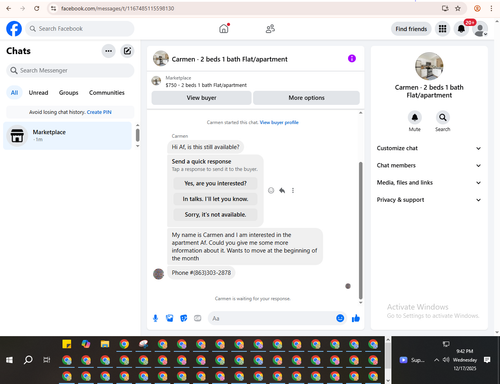Image resolution: width=500 pixels, height=384 pixels.
Task: Click the Find friends button
Action: coord(411,29)
